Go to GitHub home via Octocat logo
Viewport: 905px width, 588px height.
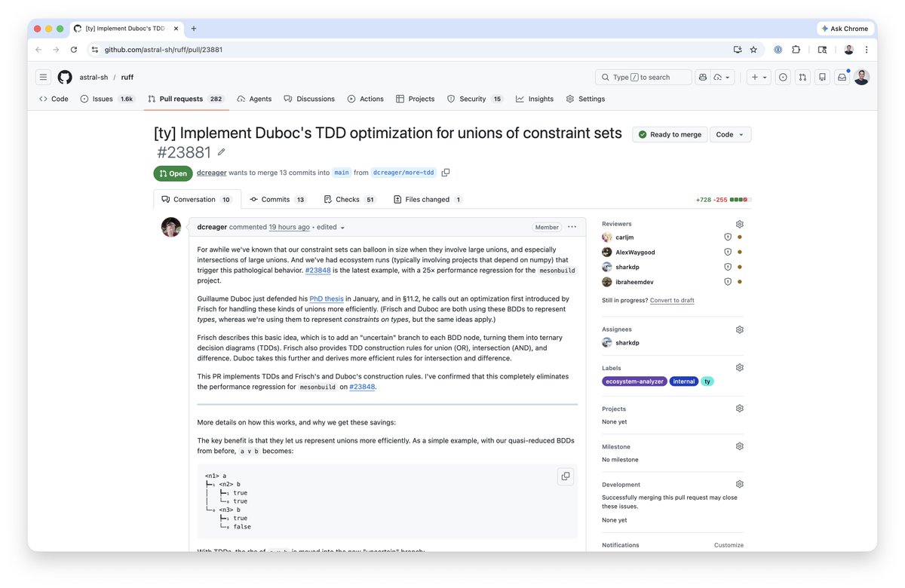[65, 77]
